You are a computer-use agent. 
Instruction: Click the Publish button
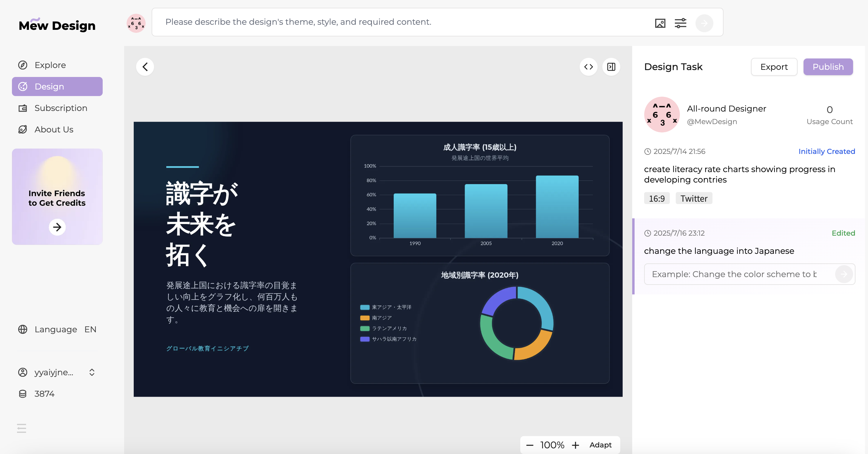[x=828, y=67]
